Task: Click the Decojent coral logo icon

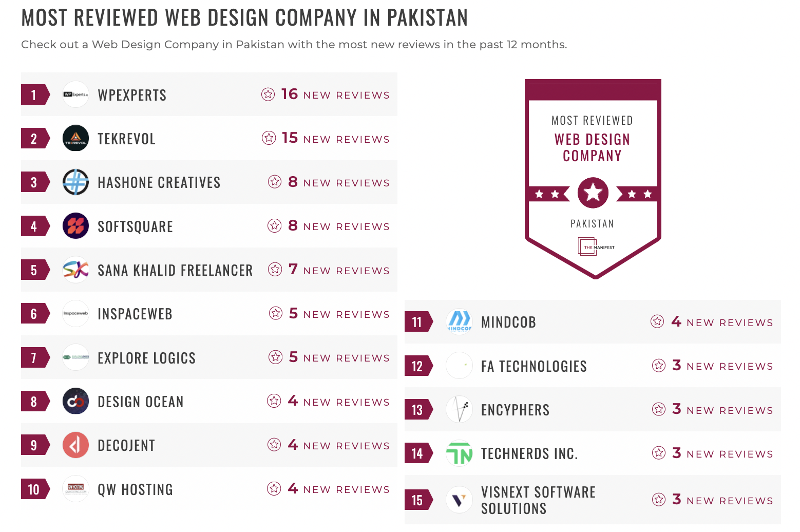Action: click(x=75, y=445)
